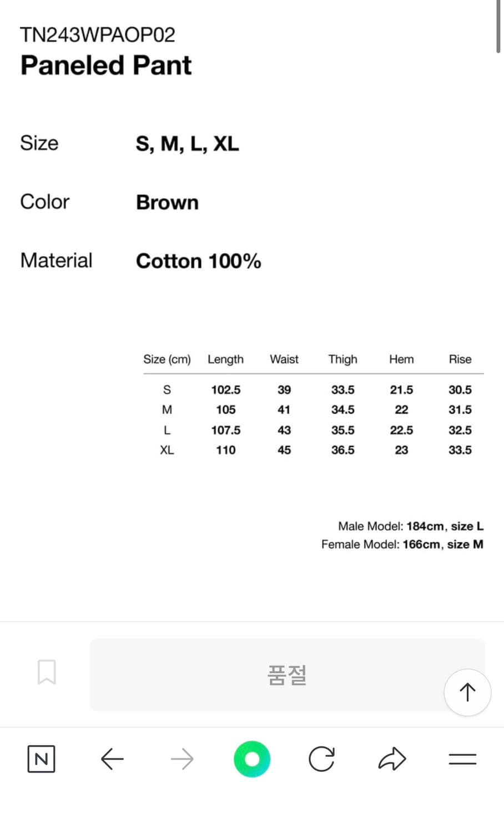The image size is (504, 833).
Task: Click the Female Model size info line
Action: tap(402, 544)
